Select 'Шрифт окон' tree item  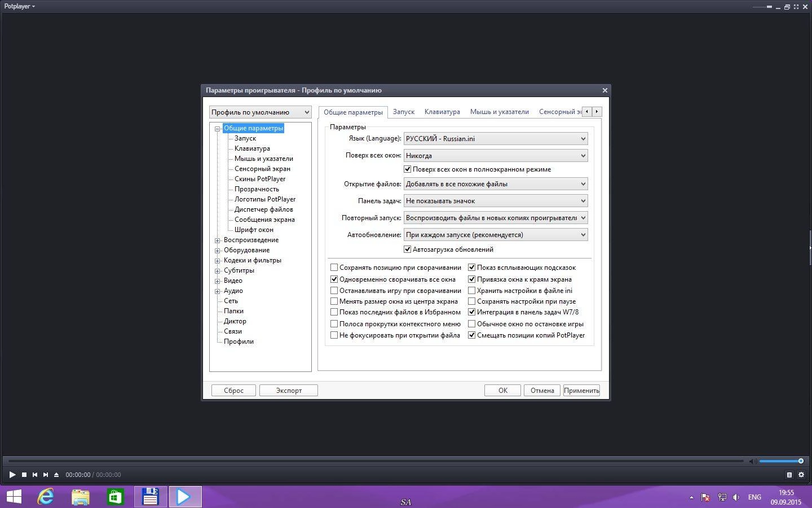pyautogui.click(x=254, y=230)
